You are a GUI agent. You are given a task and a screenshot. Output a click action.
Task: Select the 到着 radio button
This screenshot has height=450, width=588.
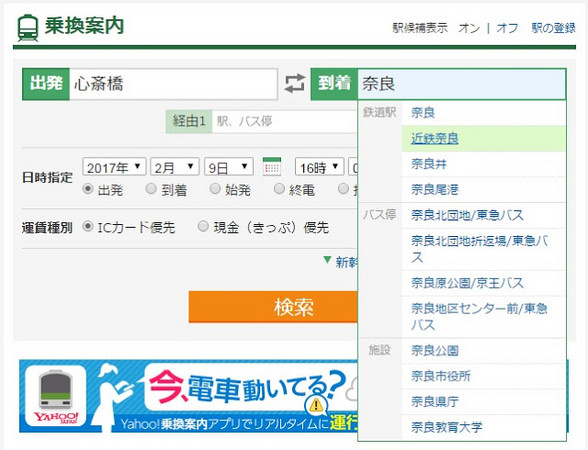click(x=151, y=189)
